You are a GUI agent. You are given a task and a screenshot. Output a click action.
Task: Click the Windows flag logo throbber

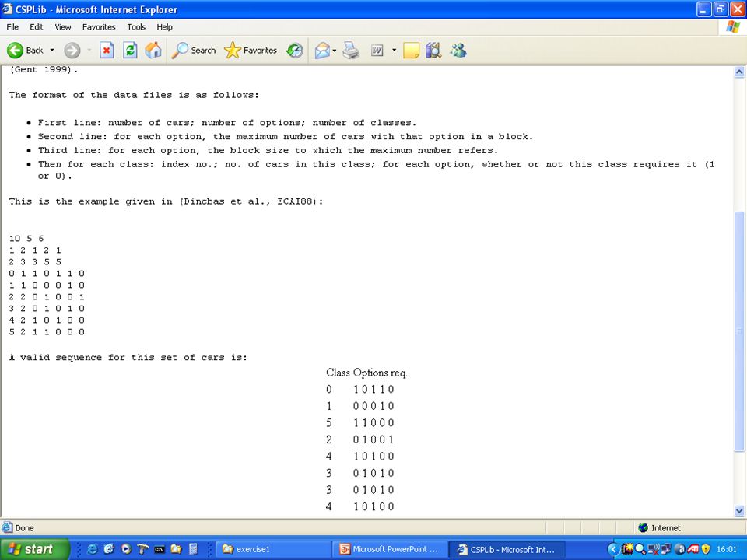point(733,27)
